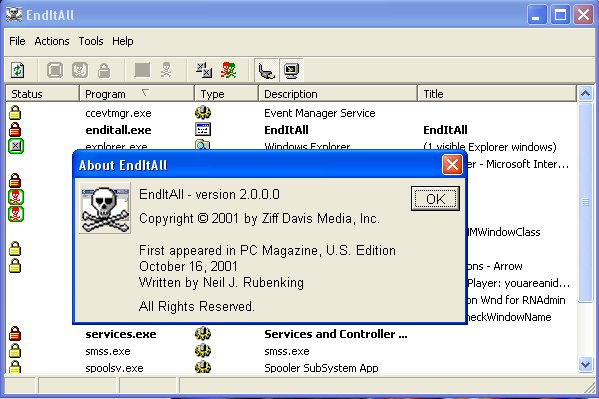
Task: Click the Refresh list toolbar icon
Action: coord(18,70)
